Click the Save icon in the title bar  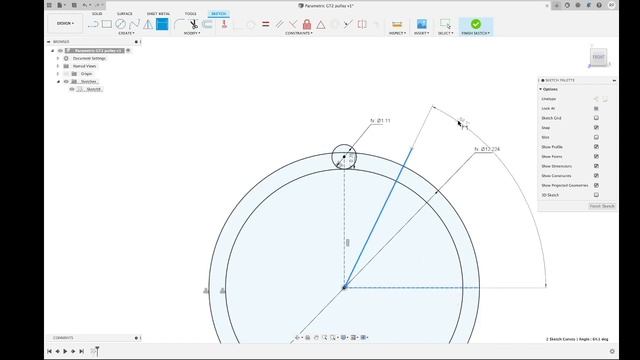tap(74, 5)
